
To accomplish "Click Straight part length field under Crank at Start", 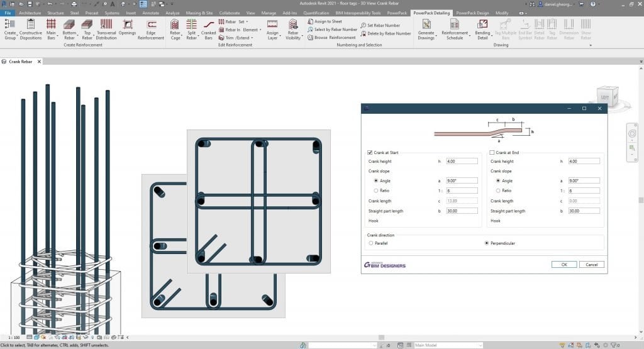I will coord(462,211).
